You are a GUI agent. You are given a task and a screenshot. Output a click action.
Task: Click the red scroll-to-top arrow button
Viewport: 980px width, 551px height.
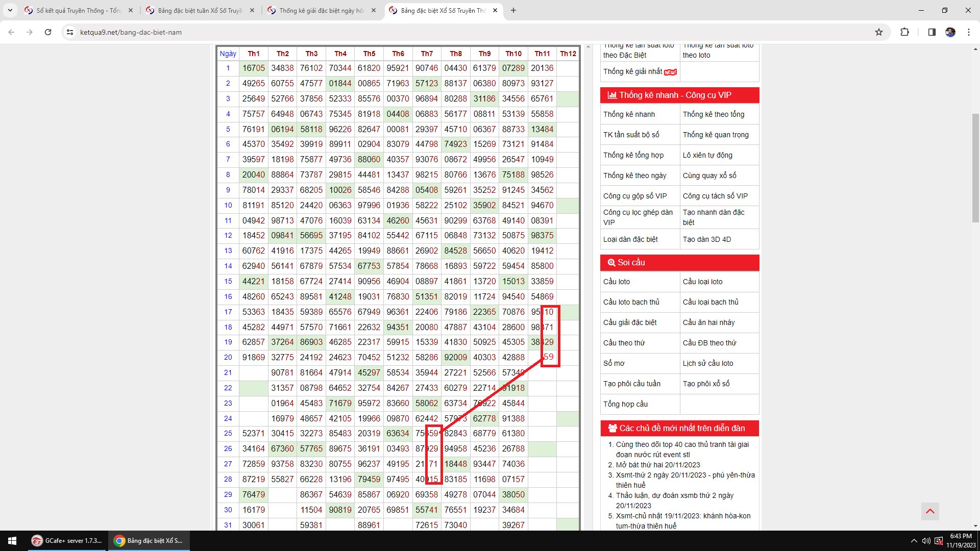(x=930, y=511)
